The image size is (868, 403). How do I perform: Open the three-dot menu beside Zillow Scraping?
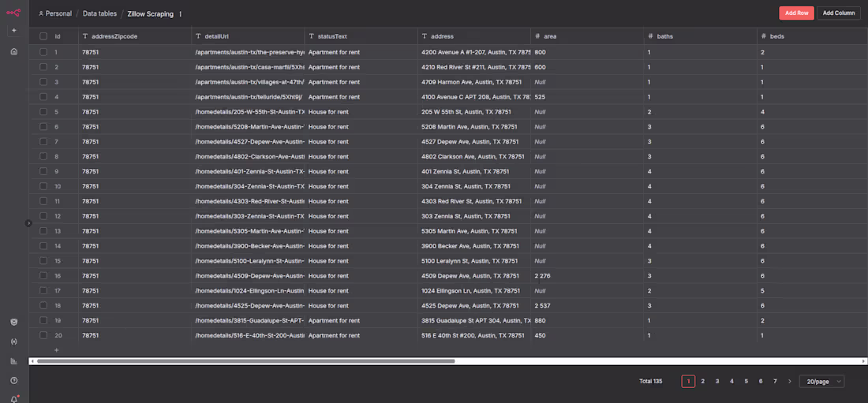(x=181, y=14)
